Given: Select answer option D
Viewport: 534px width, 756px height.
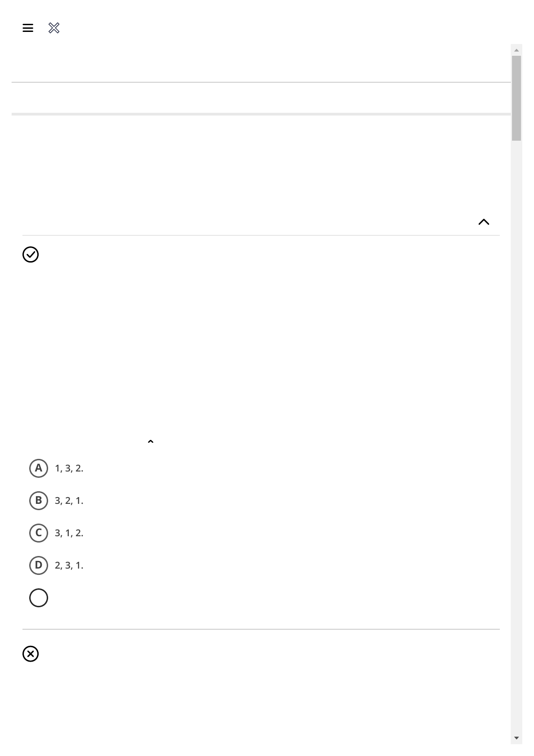Looking at the screenshot, I should (x=39, y=565).
